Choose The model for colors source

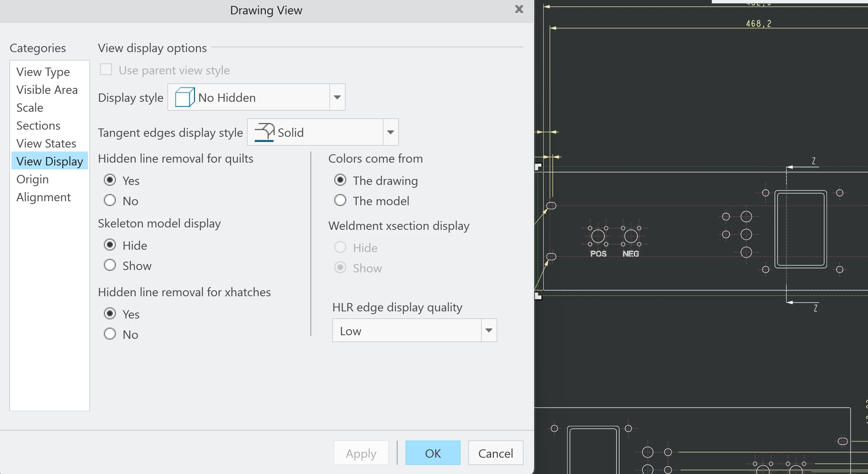tap(340, 200)
